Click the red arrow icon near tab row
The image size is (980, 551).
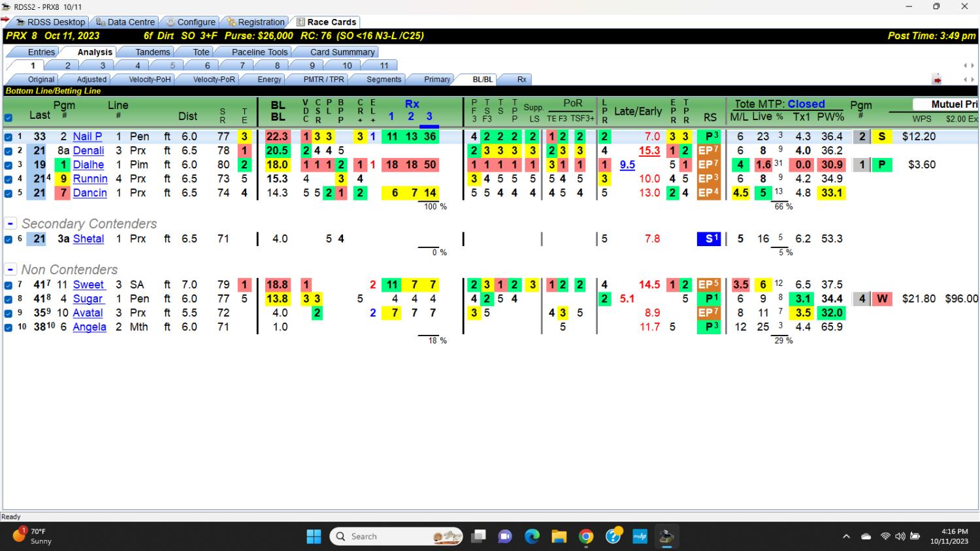tap(936, 80)
